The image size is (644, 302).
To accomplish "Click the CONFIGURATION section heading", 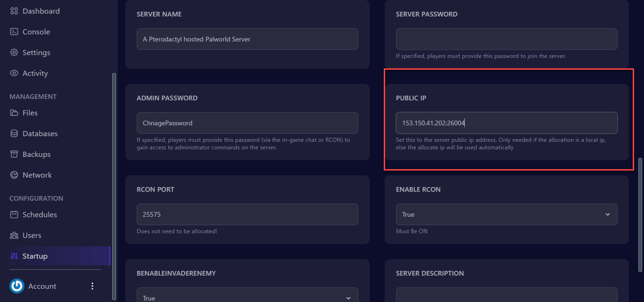I will 36,198.
